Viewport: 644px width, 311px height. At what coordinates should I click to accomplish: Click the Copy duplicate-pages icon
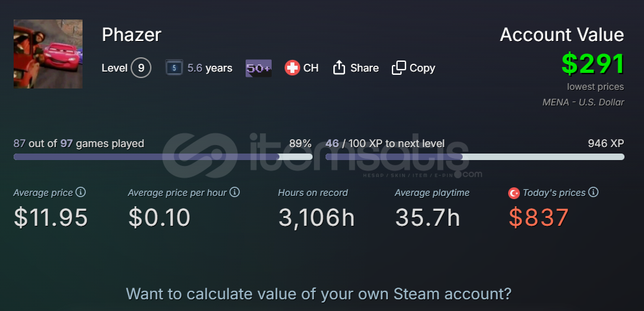[x=399, y=68]
